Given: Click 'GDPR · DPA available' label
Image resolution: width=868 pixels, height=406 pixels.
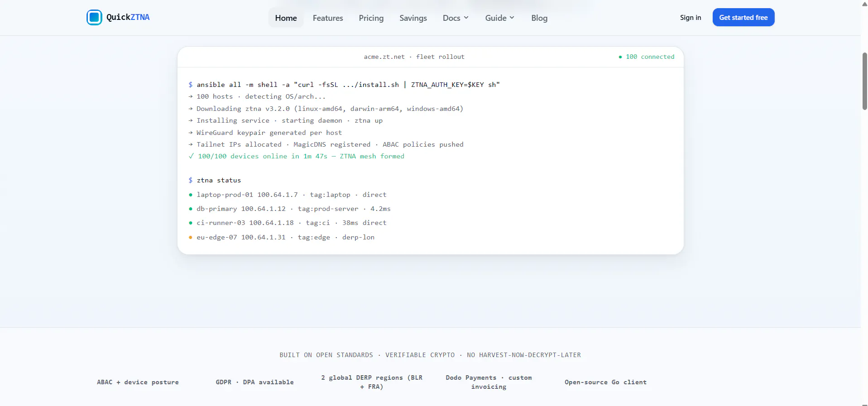Looking at the screenshot, I should [x=254, y=382].
